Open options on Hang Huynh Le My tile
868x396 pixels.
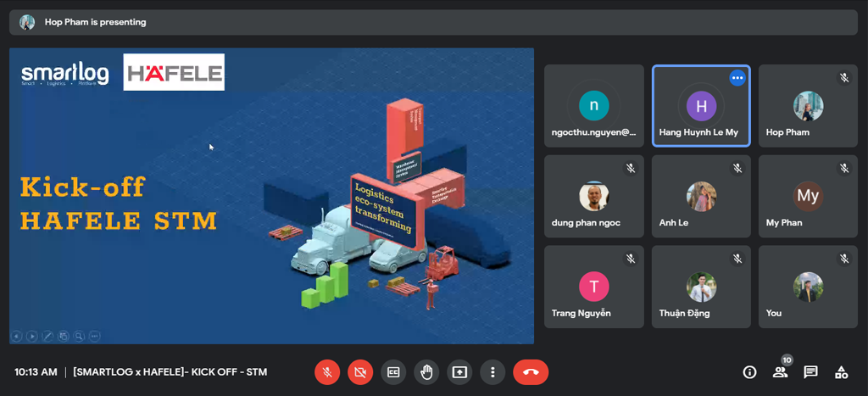pyautogui.click(x=737, y=78)
